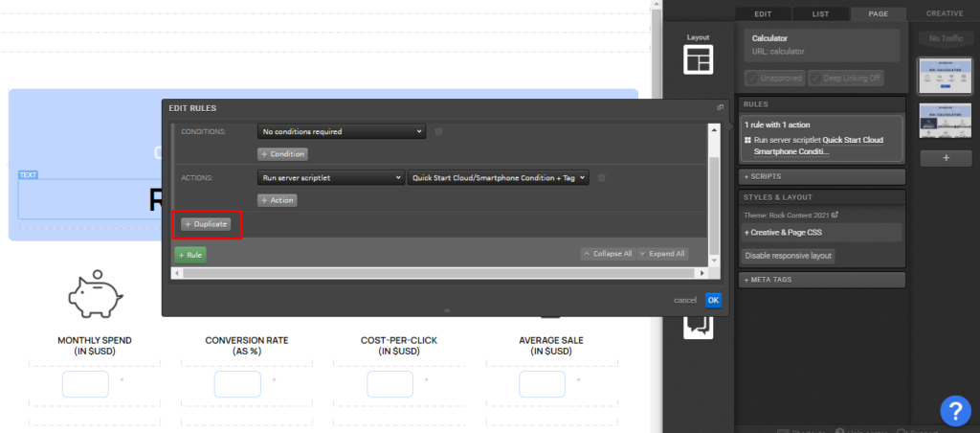
Task: Click the blue help question mark icon
Action: tap(955, 410)
